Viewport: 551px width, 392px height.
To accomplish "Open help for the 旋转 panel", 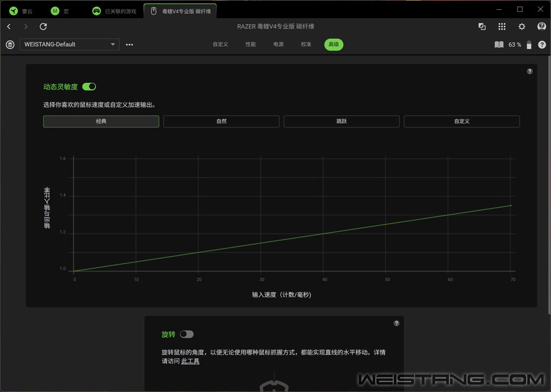I will coord(397,323).
